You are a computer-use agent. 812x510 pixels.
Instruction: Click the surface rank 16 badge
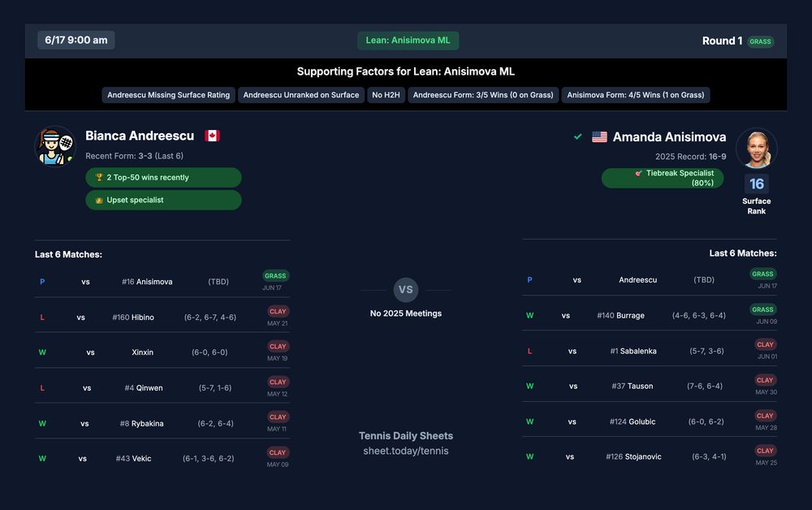click(757, 184)
